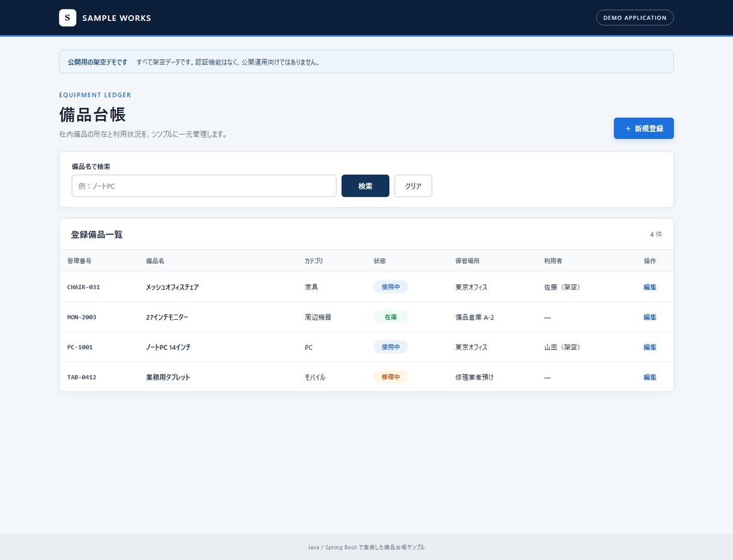
Task: Open the 新規登録 new registration form
Action: point(643,129)
